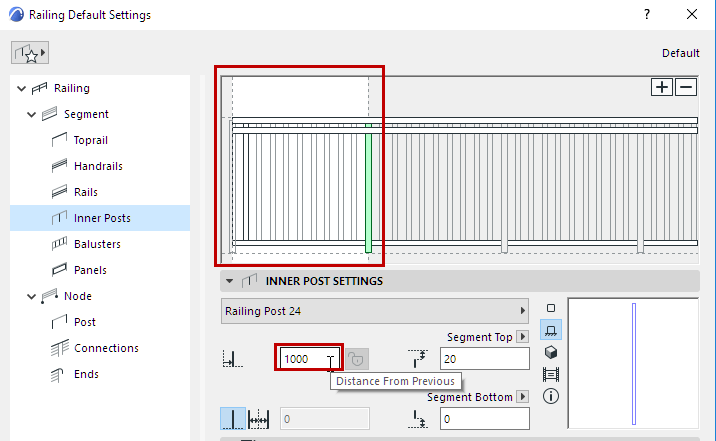Click the Handrails icon

(59, 166)
